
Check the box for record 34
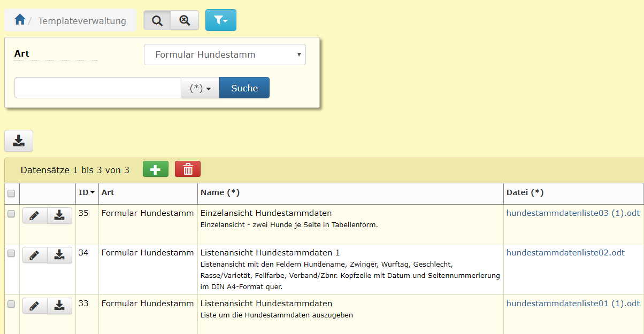[x=11, y=254]
